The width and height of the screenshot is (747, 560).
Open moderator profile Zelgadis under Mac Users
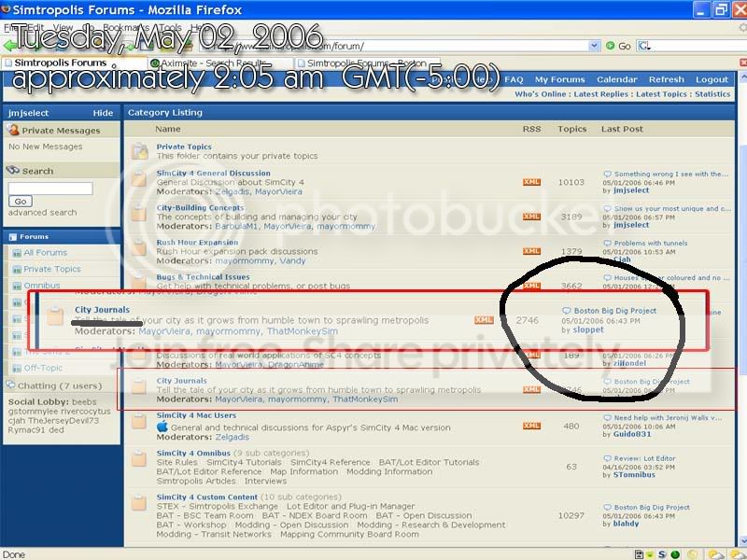coord(232,437)
